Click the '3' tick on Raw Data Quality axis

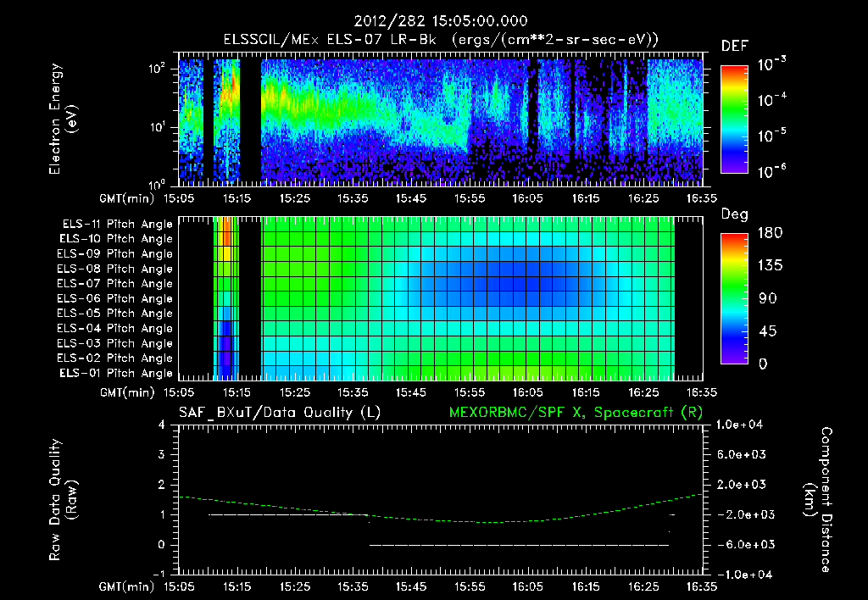(162, 455)
